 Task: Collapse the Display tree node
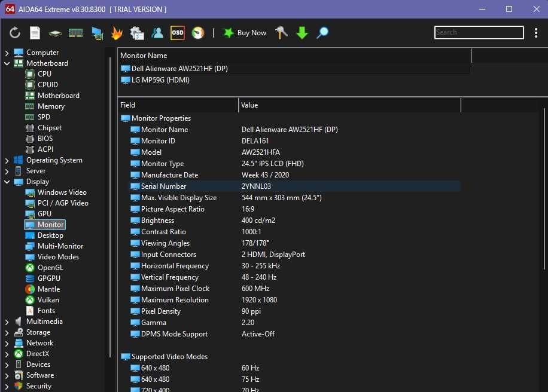point(7,182)
